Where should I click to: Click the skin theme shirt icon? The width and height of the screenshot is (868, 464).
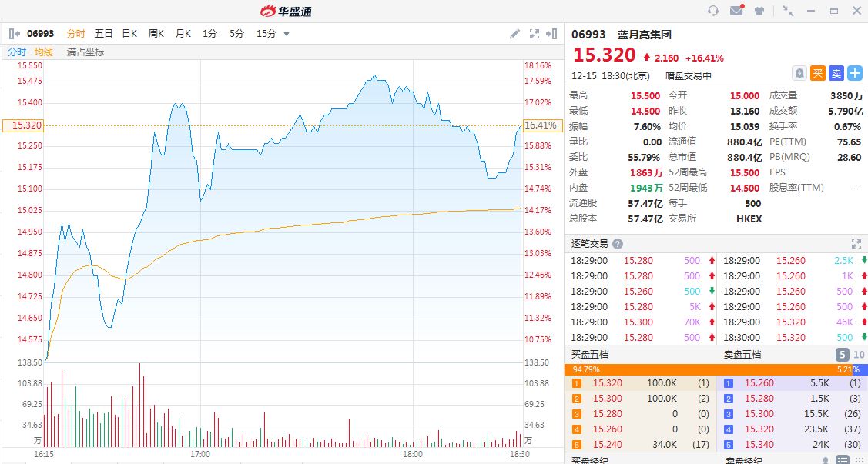tap(759, 11)
